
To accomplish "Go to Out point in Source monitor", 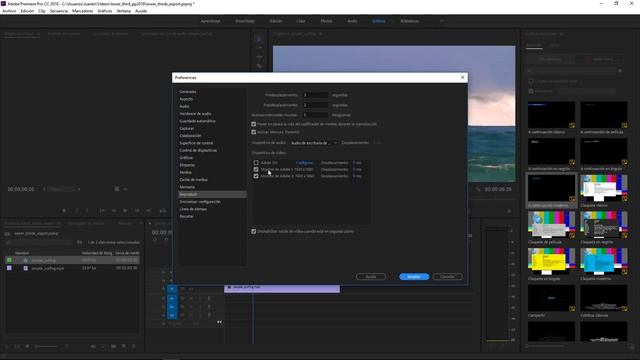I will point(149,211).
